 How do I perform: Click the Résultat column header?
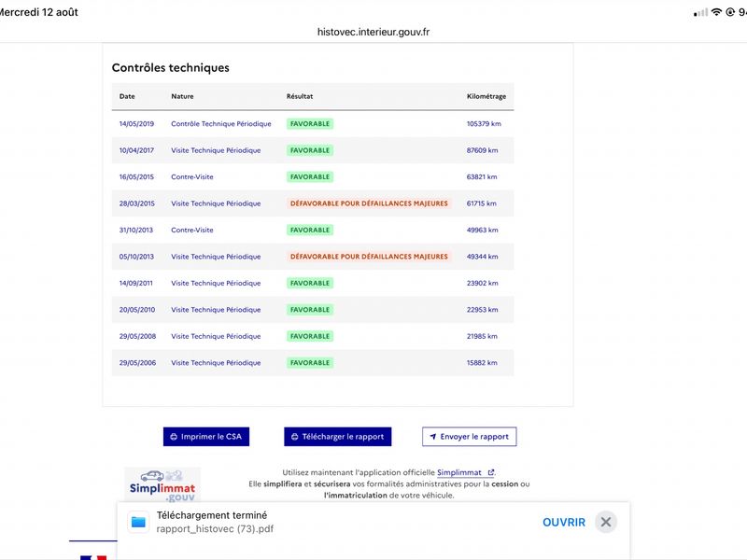pos(299,96)
